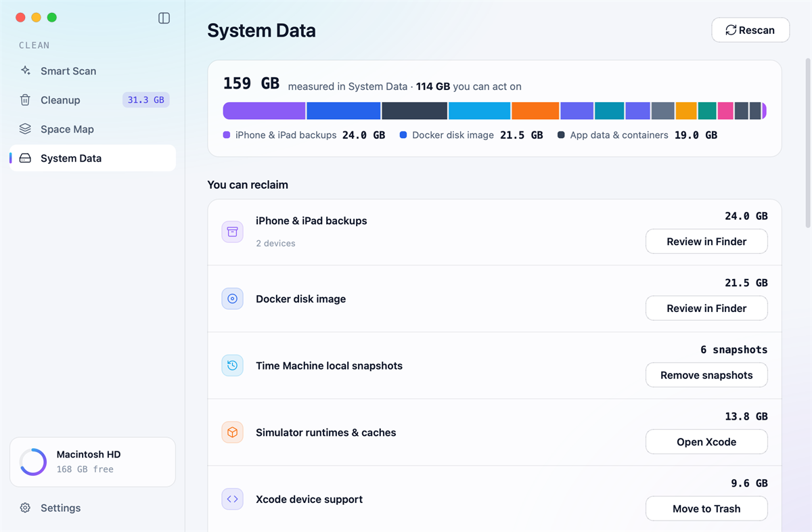Click the 'You can reclaim' heading
The width and height of the screenshot is (812, 532).
pos(248,185)
